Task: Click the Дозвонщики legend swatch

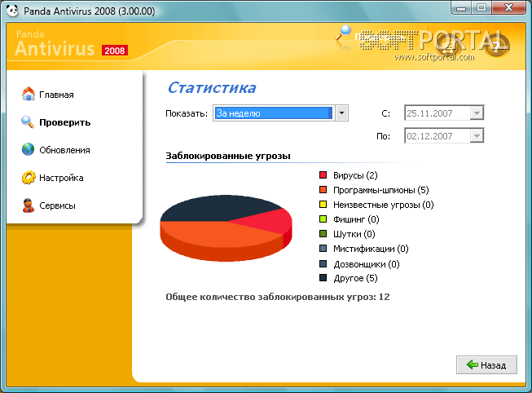Action: point(323,263)
